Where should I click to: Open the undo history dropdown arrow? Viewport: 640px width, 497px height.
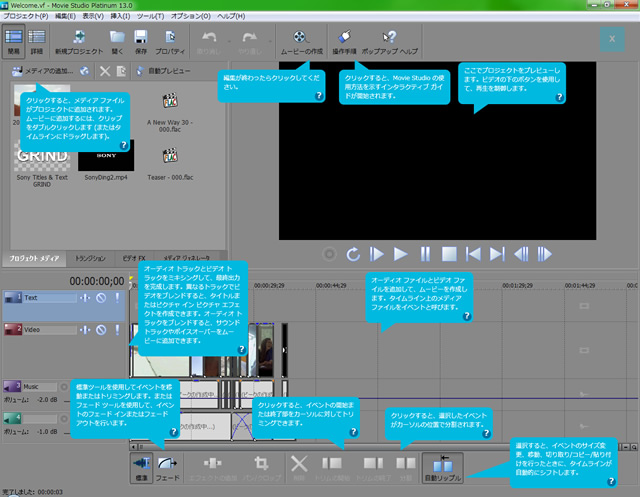pyautogui.click(x=229, y=41)
